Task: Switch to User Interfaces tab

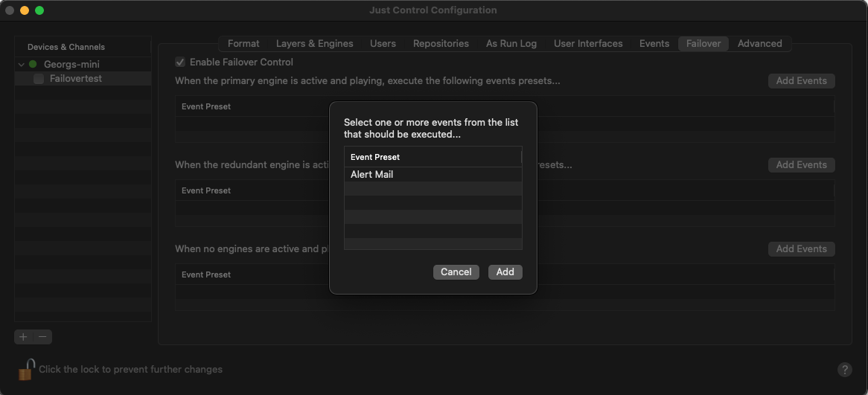Action: pyautogui.click(x=588, y=44)
